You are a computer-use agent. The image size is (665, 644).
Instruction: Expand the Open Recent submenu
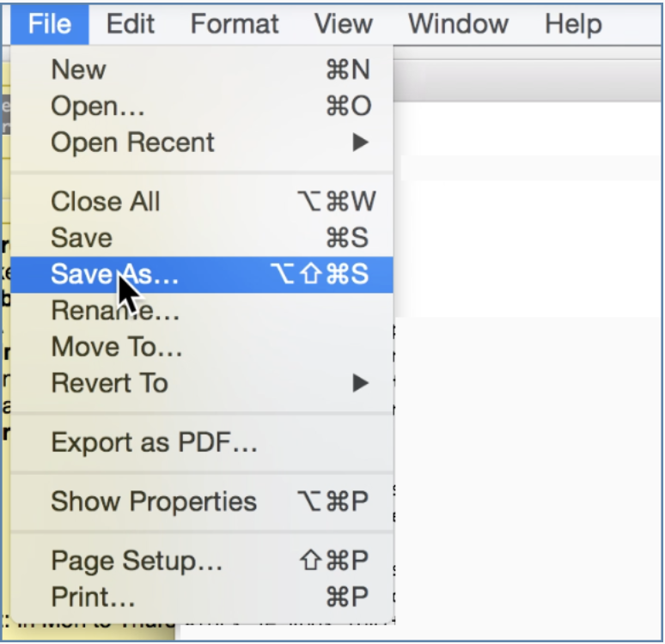pos(132,142)
